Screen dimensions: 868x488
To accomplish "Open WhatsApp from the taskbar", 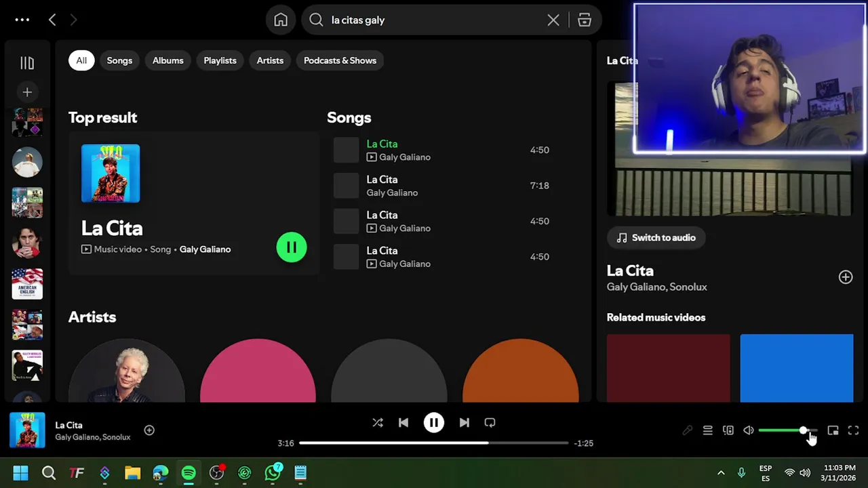I will click(x=273, y=472).
